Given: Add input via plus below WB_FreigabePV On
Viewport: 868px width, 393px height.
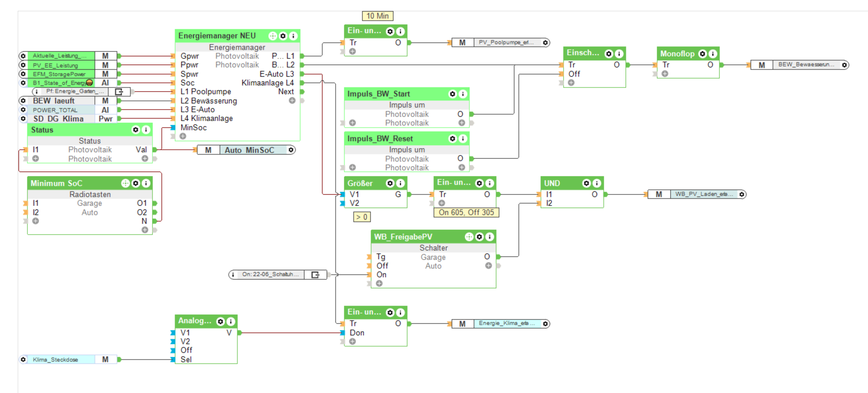Looking at the screenshot, I should coord(379,283).
